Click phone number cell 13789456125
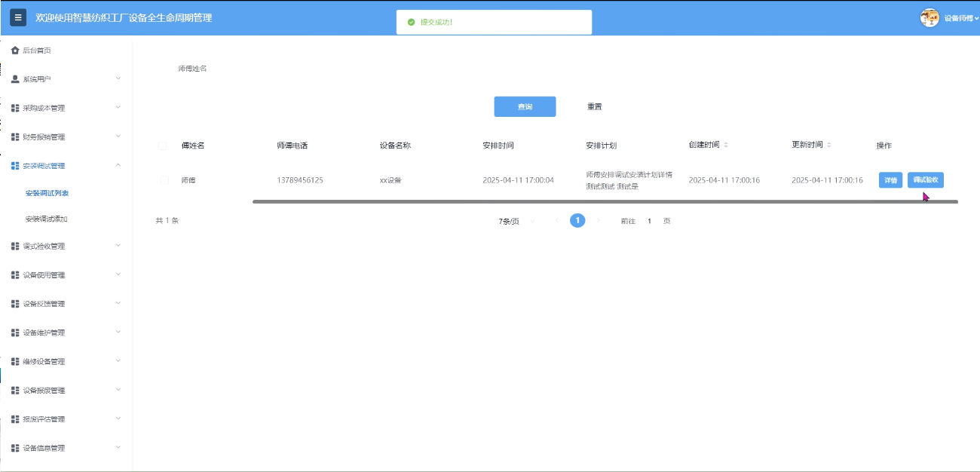Image resolution: width=980 pixels, height=472 pixels. [x=300, y=180]
